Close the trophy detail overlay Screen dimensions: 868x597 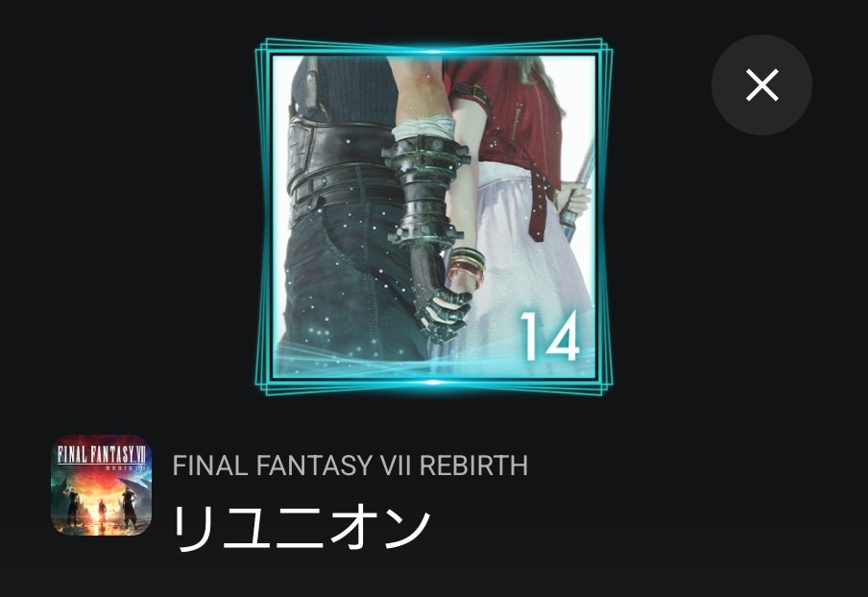761,84
